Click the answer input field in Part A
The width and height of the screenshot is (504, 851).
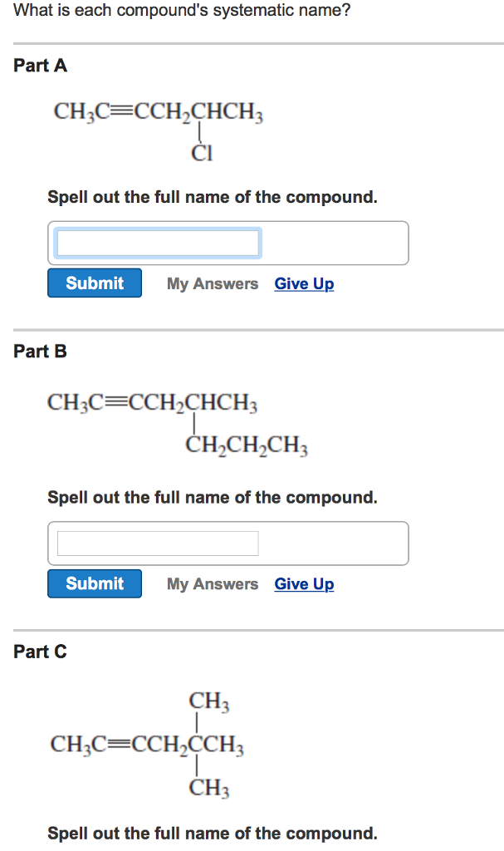[158, 242]
